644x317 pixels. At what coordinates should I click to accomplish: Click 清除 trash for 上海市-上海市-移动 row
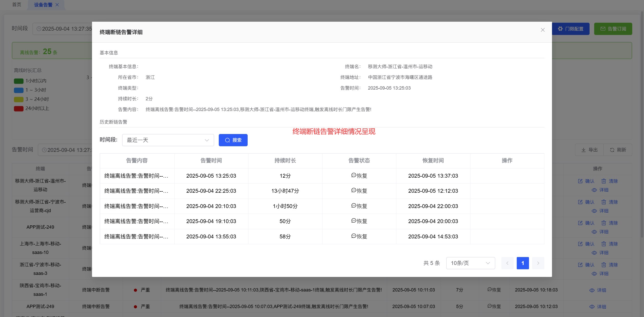pos(609,244)
